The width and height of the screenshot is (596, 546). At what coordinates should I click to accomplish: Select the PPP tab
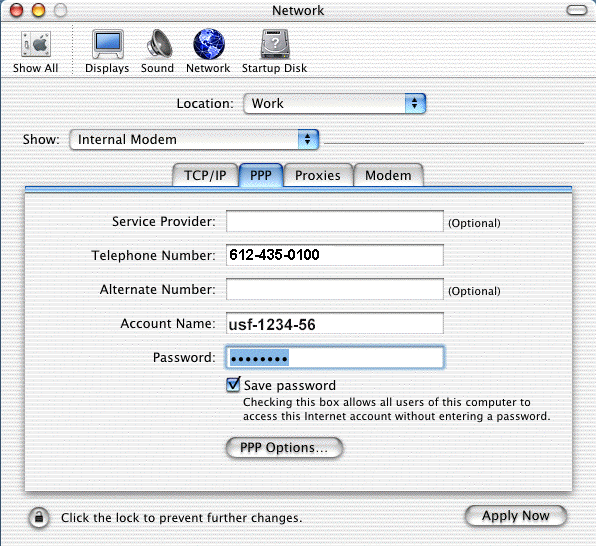point(261,175)
